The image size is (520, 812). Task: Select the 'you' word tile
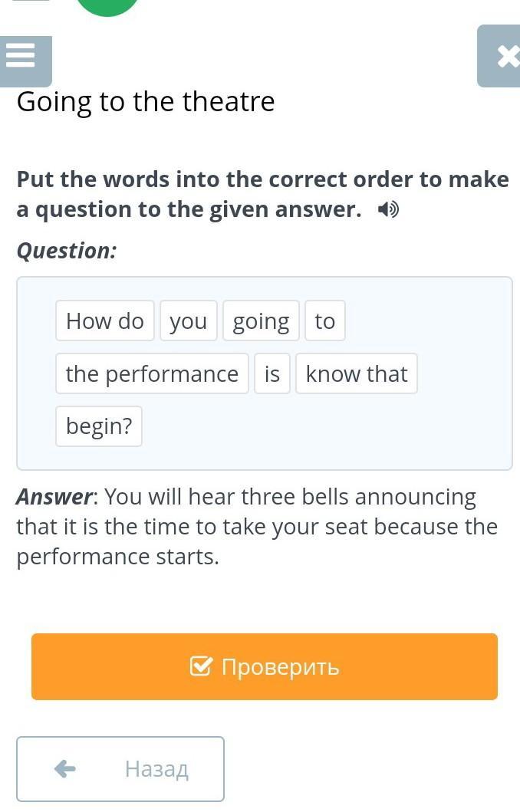click(x=188, y=321)
